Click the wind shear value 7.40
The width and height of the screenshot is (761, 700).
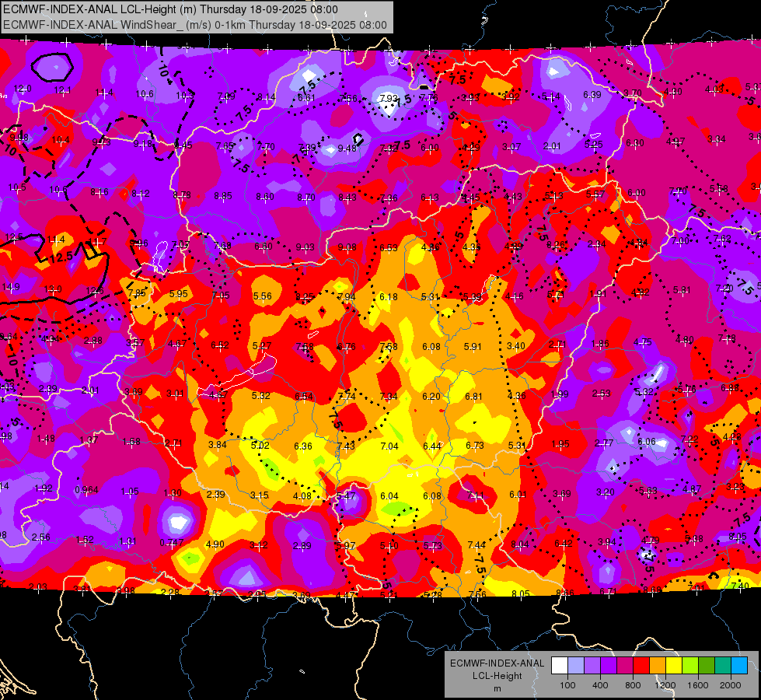click(740, 586)
